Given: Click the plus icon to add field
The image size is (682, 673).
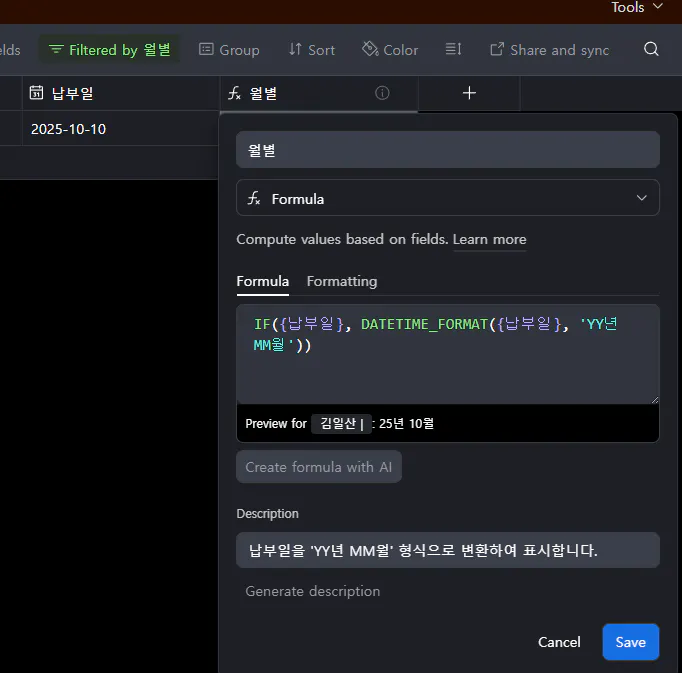Looking at the screenshot, I should 469,93.
